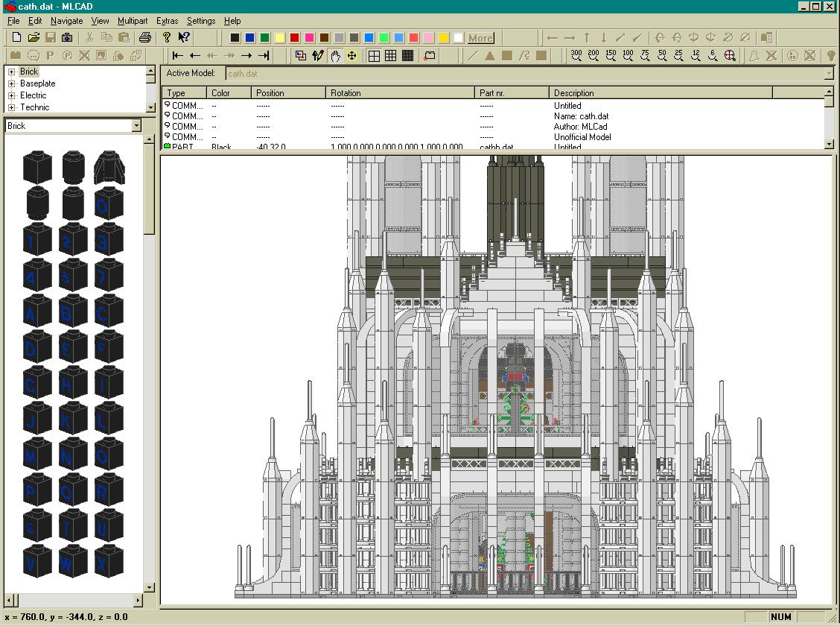Open the Multipart menu

coord(133,21)
